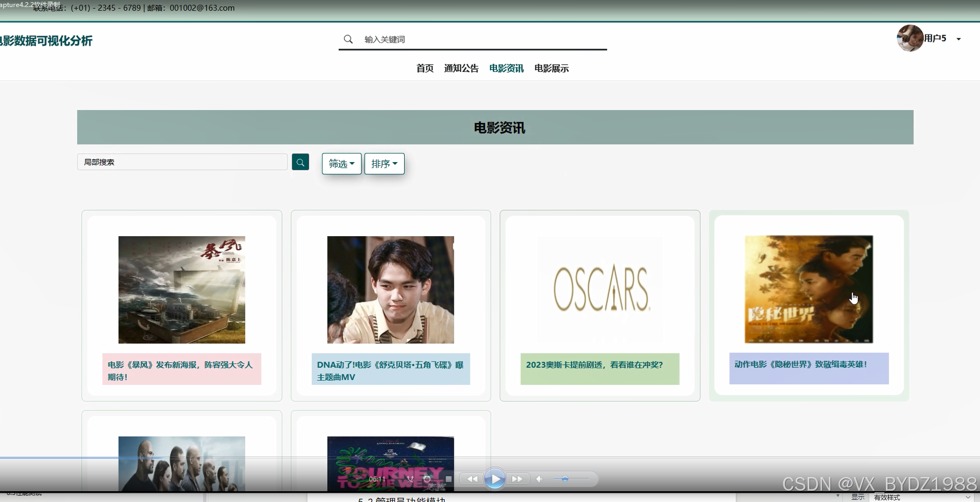Toggle repeat mode in media player

427,479
